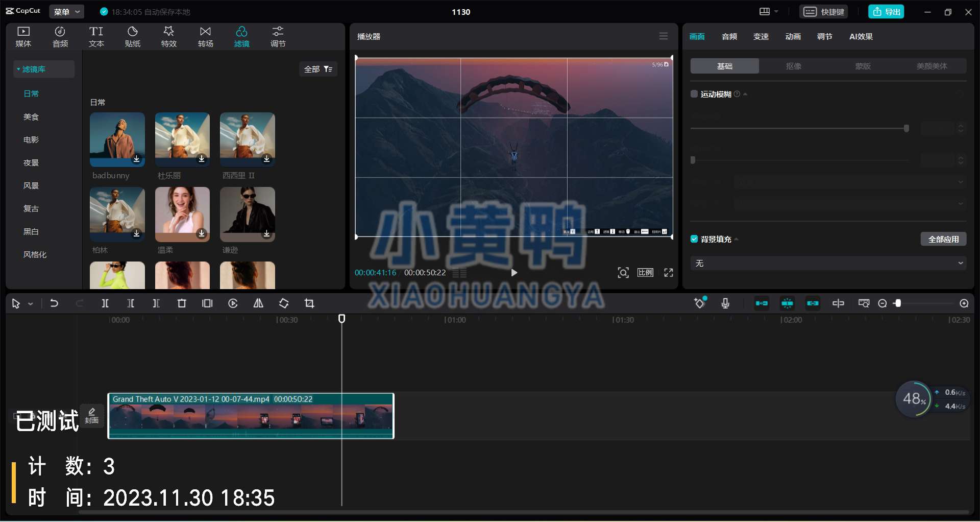
Task: Collapse the 运动模糊 section arrow
Action: coord(746,94)
